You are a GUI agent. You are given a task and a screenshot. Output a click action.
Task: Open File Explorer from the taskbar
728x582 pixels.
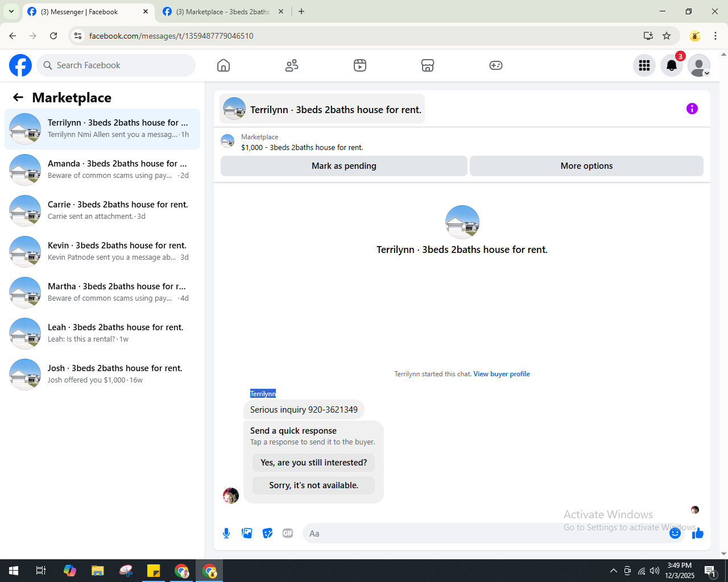(x=98, y=571)
